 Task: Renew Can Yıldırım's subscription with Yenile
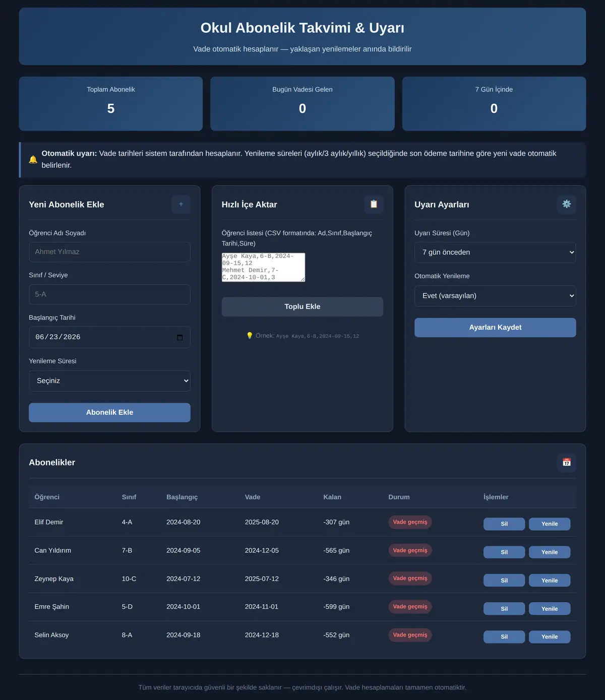coord(550,552)
